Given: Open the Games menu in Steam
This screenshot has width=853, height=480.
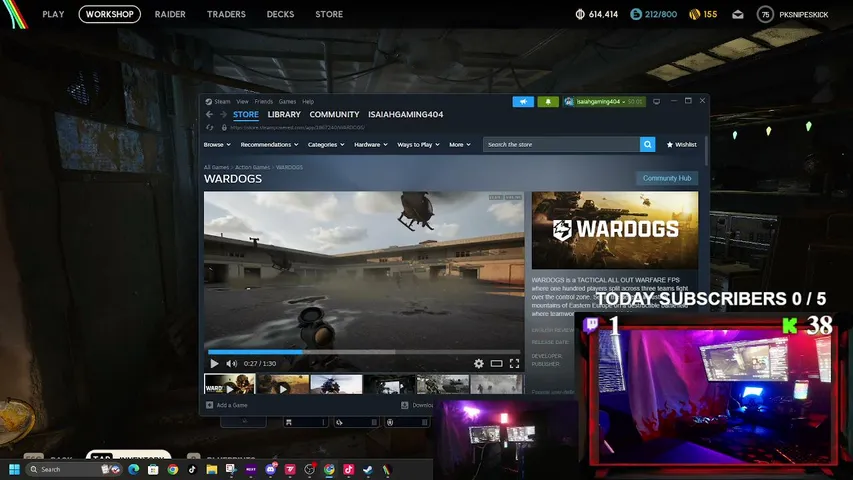Looking at the screenshot, I should (287, 101).
